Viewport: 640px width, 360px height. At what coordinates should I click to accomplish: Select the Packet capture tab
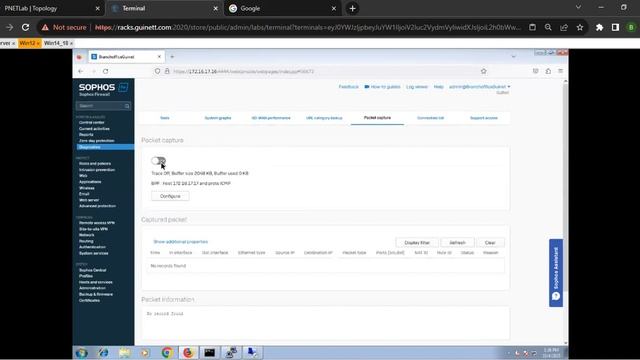tap(377, 118)
